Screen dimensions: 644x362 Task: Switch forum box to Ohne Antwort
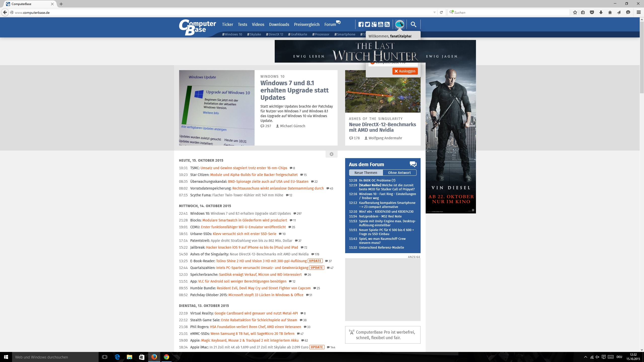(x=399, y=173)
